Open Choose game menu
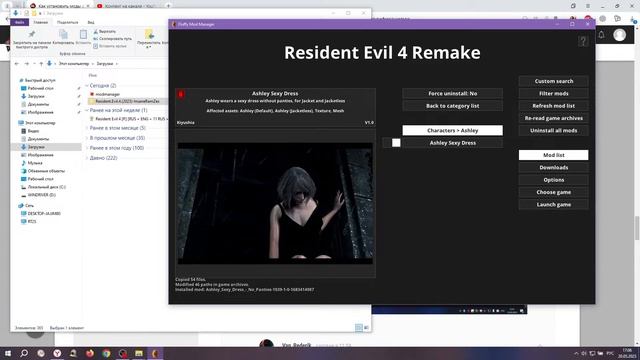Image resolution: width=640 pixels, height=360 pixels. point(553,192)
